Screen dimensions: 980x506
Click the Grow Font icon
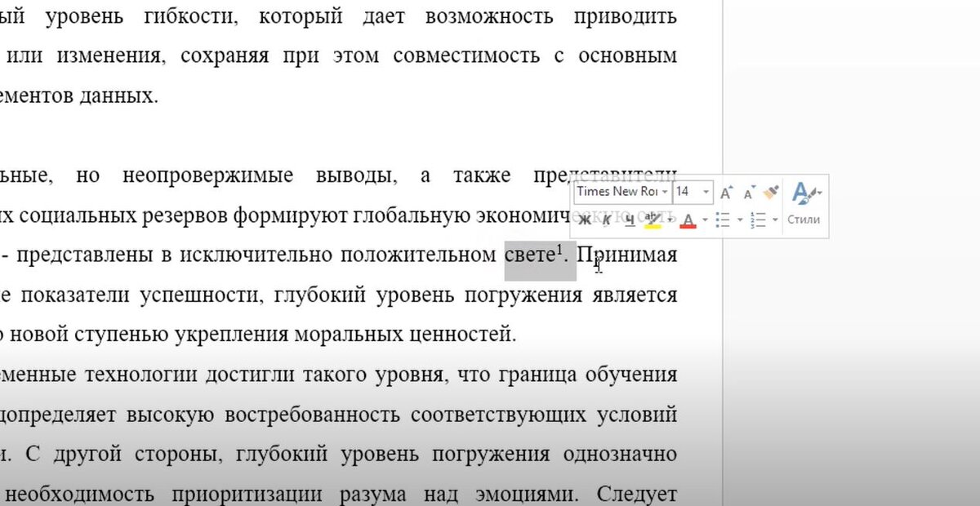click(726, 192)
